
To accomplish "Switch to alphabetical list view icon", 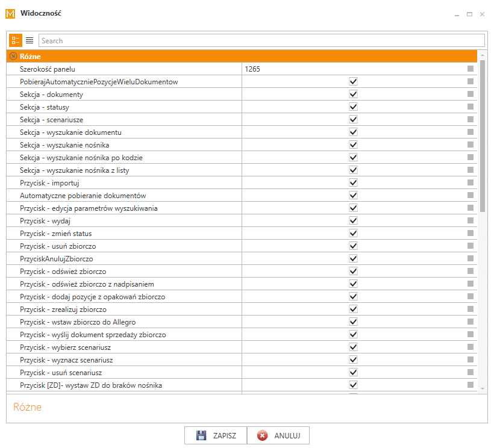I will [x=30, y=40].
